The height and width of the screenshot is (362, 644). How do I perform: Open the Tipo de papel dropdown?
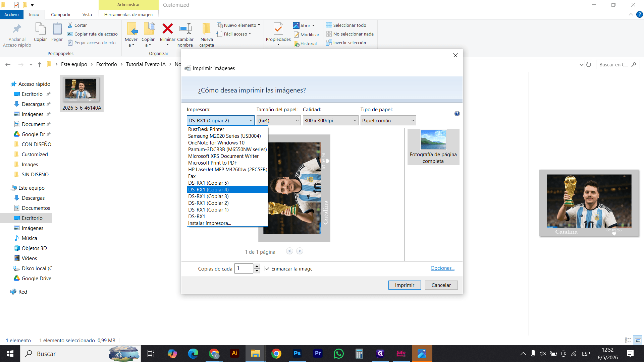coord(388,120)
